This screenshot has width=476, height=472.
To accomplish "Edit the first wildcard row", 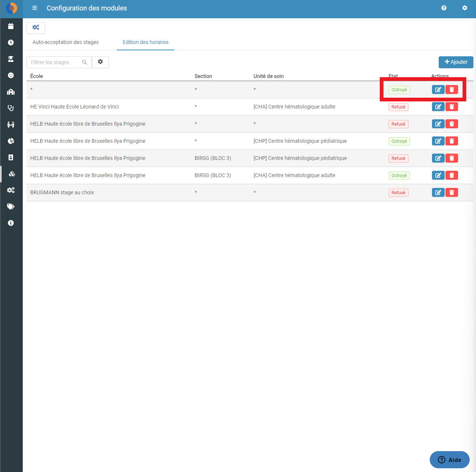I will pos(438,89).
